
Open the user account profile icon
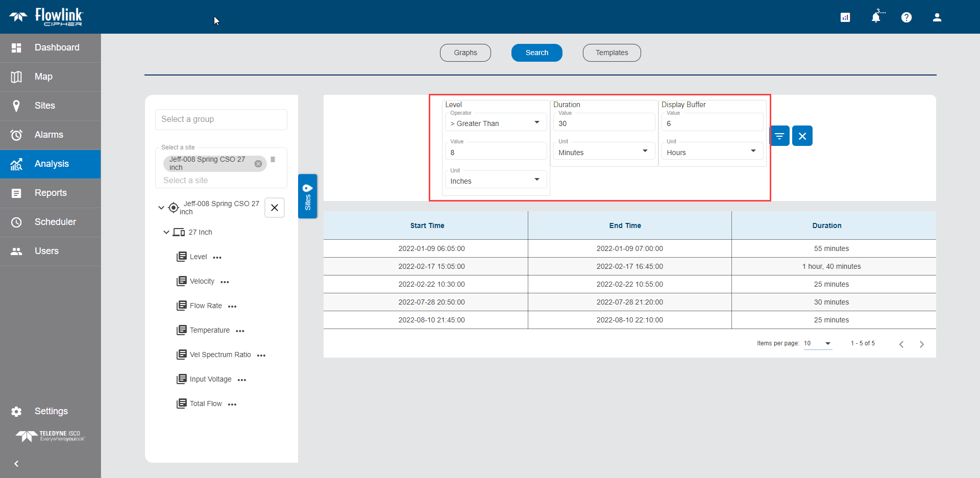937,17
